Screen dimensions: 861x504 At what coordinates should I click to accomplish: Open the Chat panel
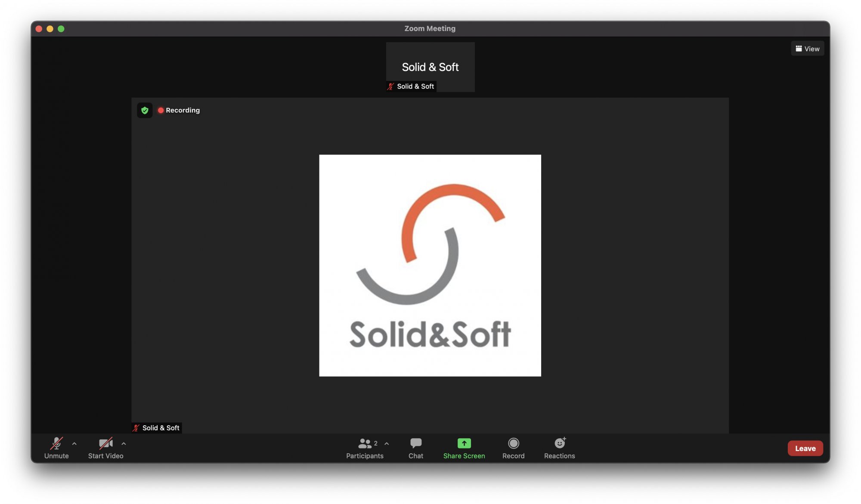coord(415,448)
